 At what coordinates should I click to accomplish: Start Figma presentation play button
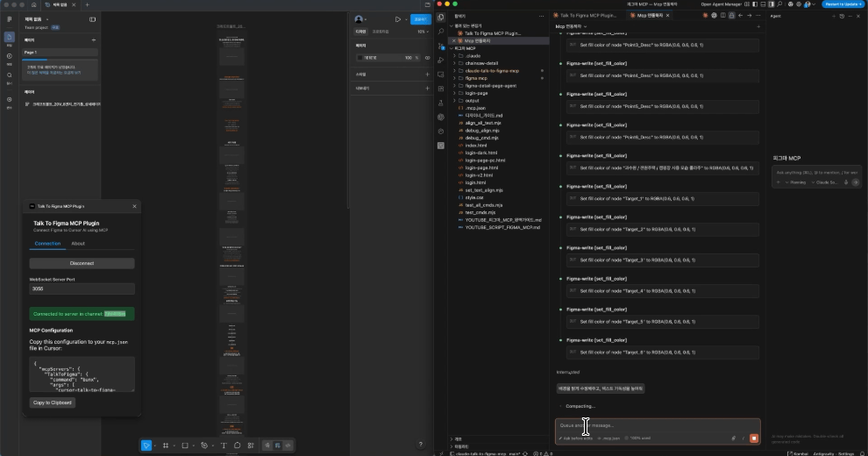pos(397,19)
